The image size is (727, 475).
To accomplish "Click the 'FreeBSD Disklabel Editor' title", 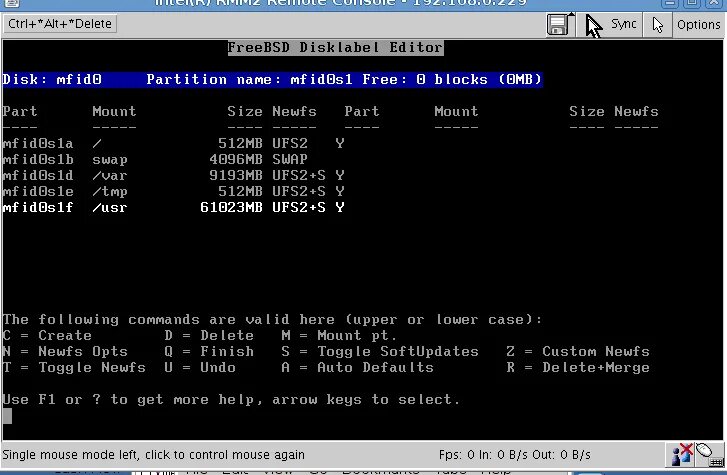I will pyautogui.click(x=335, y=48).
